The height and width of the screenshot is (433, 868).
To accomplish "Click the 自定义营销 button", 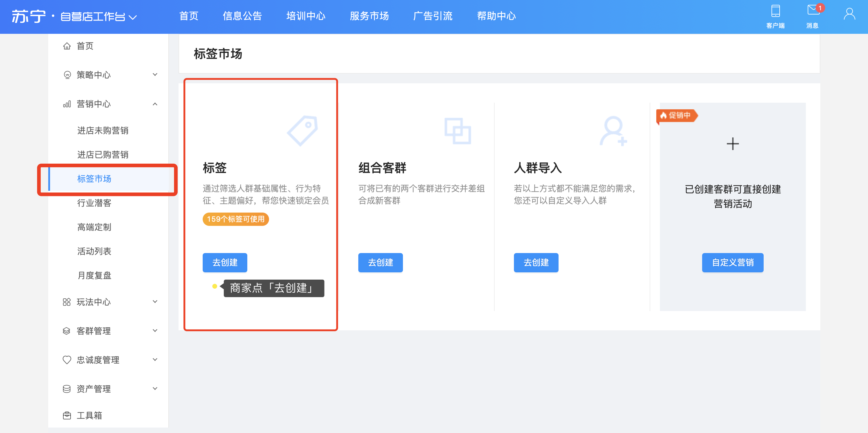I will pyautogui.click(x=732, y=262).
